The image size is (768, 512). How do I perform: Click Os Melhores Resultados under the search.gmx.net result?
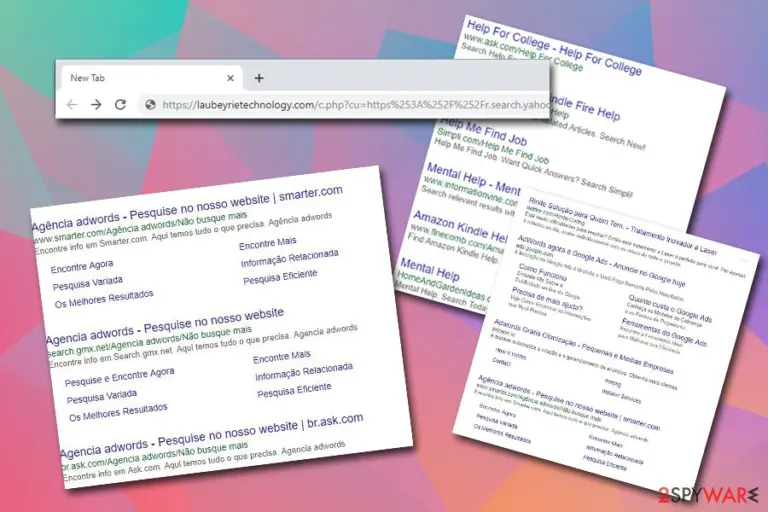pyautogui.click(x=118, y=413)
